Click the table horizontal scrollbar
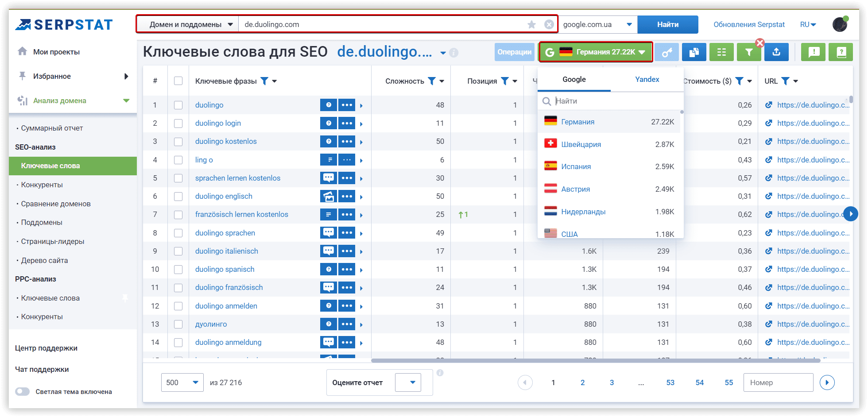This screenshot has width=868, height=417. 596,360
